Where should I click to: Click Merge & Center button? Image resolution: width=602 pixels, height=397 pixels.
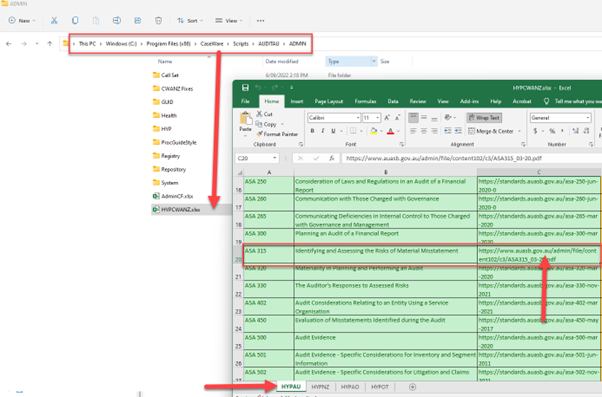(x=491, y=131)
